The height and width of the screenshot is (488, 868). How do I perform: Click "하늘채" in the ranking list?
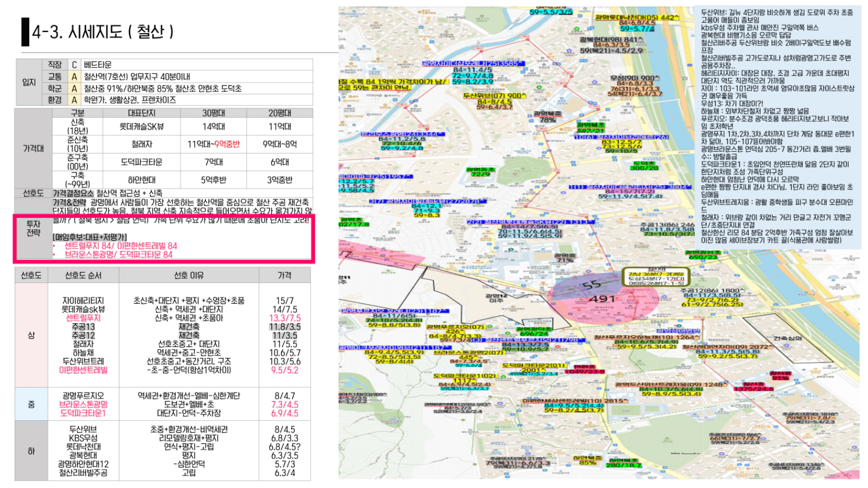(x=83, y=353)
